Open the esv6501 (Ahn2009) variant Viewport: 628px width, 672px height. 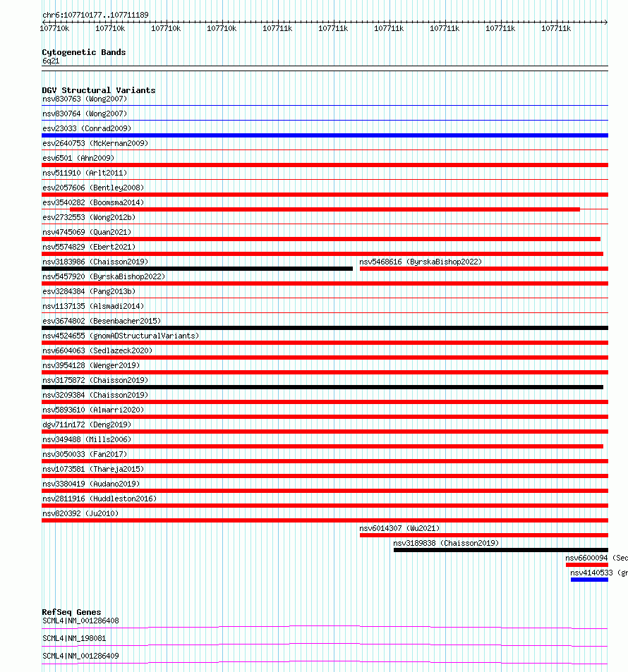click(x=78, y=158)
